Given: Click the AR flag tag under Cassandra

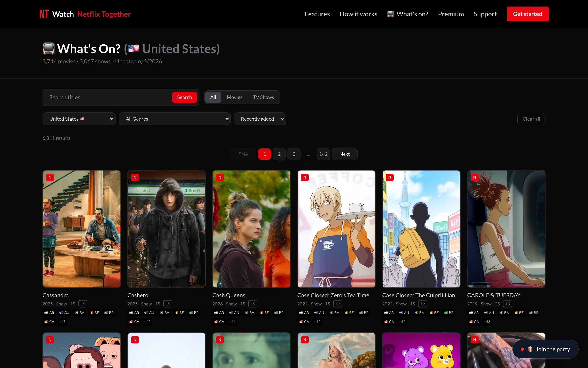Looking at the screenshot, I should coord(49,313).
